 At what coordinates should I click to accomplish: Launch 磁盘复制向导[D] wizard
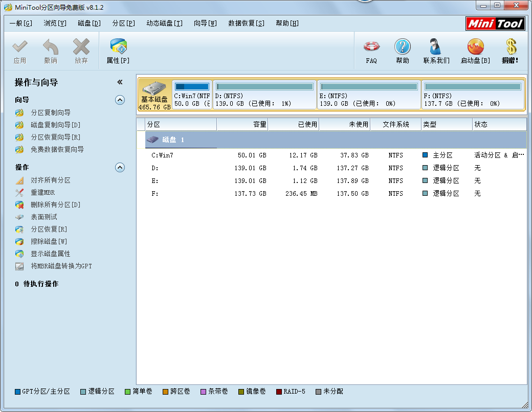click(55, 125)
